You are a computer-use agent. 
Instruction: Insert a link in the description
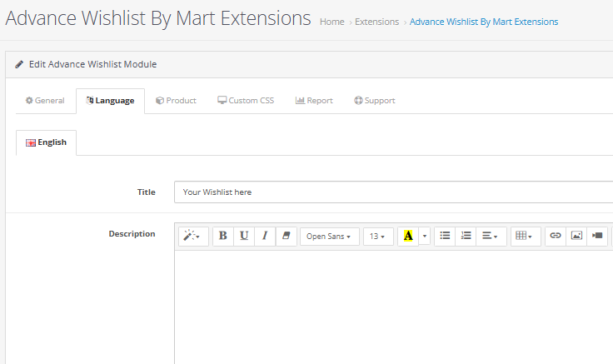click(x=556, y=236)
